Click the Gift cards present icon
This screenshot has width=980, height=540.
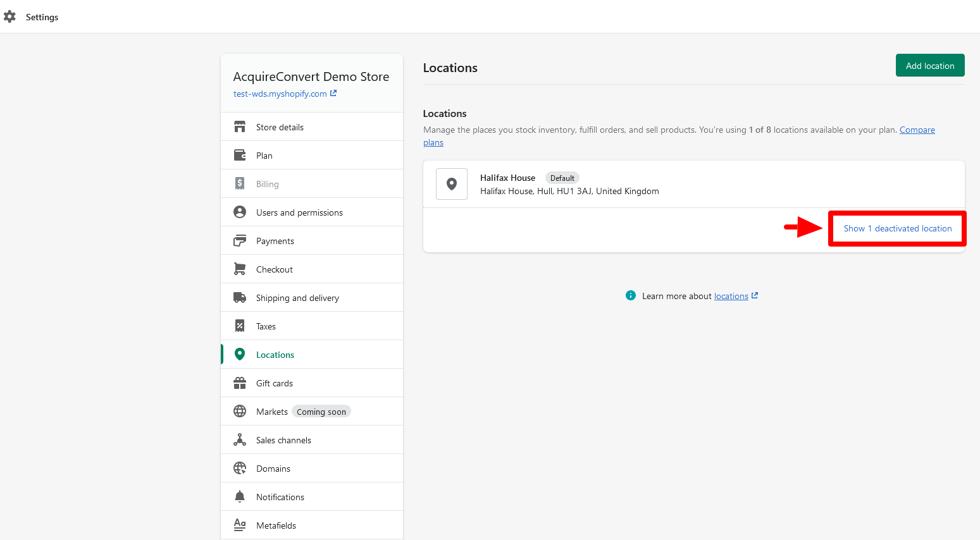240,383
